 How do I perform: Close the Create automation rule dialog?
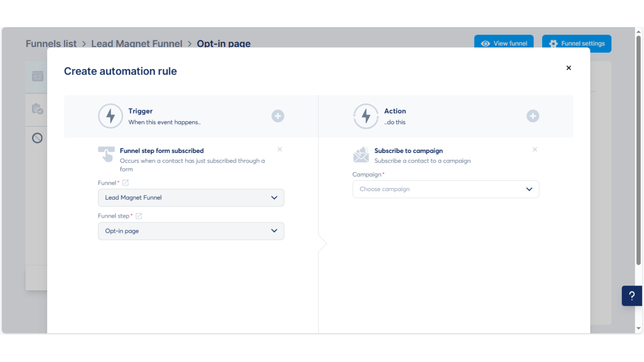(568, 68)
